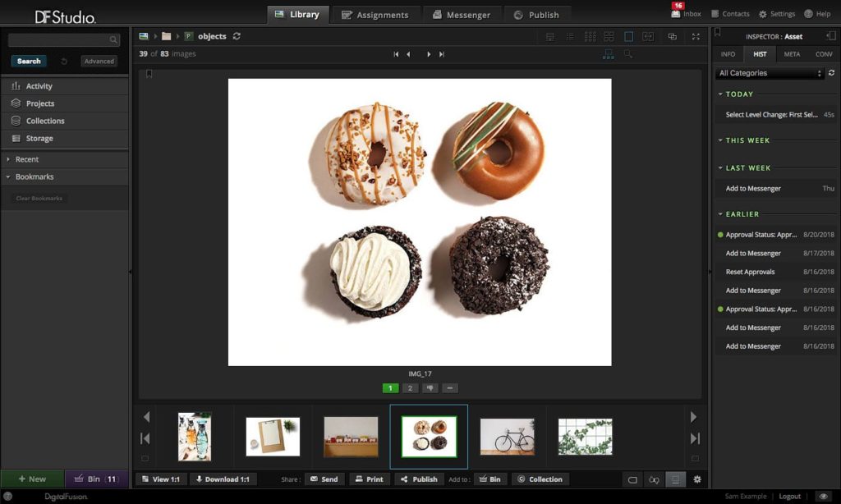Toggle the thumbs-down rejection mark
The height and width of the screenshot is (504, 841).
(430, 388)
